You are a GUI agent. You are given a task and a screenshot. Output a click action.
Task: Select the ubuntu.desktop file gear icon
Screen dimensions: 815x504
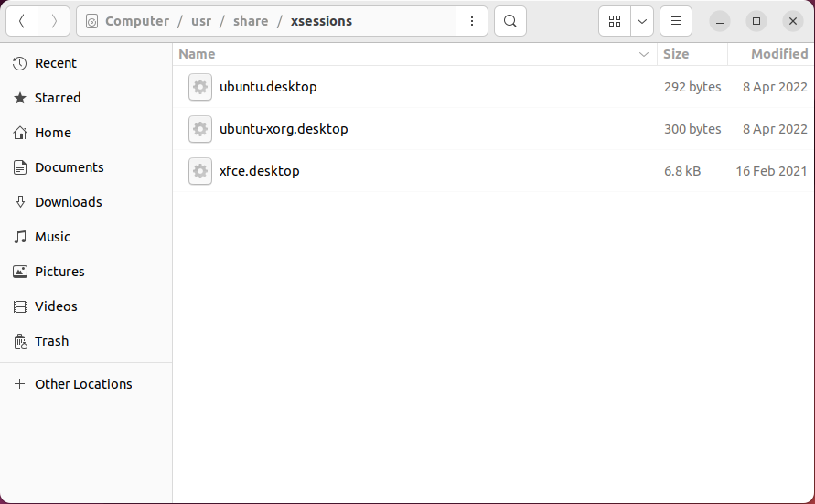pos(200,87)
